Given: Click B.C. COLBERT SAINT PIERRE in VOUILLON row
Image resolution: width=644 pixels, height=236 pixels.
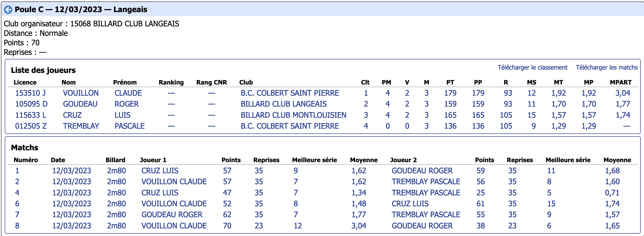Looking at the screenshot, I should 289,93.
